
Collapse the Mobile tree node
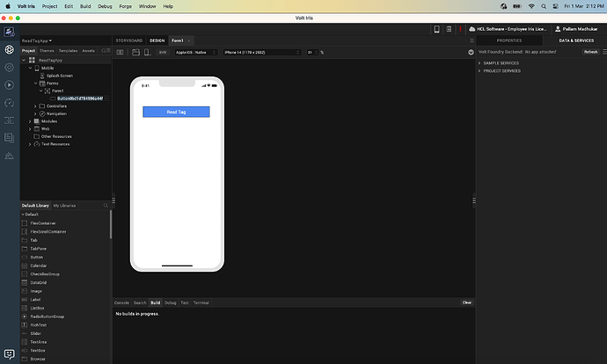(31, 68)
